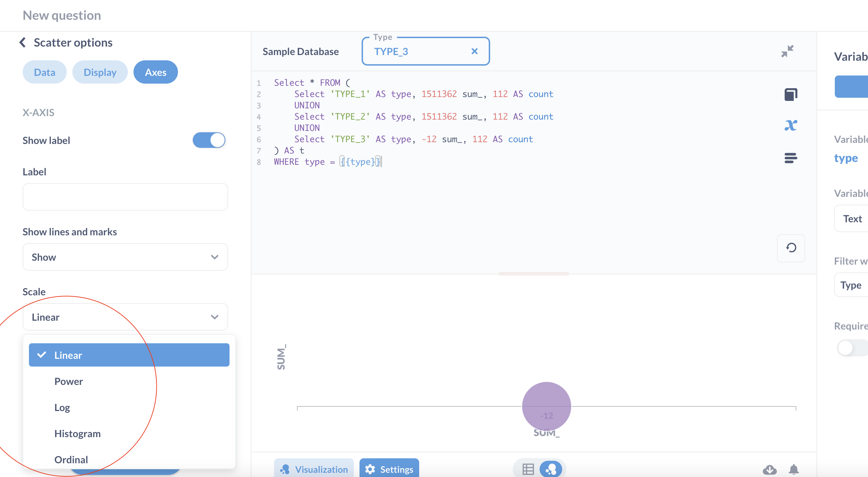Go back from Scatter options
Image resolution: width=868 pixels, height=477 pixels.
coord(22,42)
